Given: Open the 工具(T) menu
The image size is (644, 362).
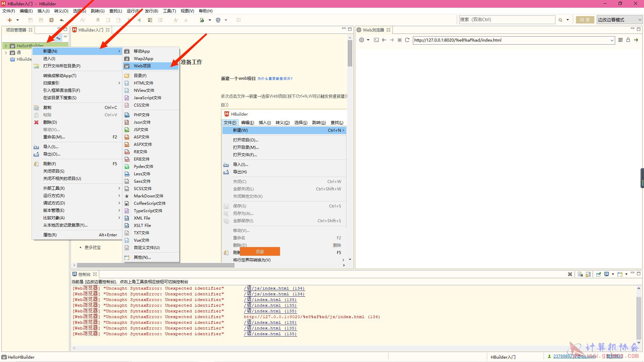Looking at the screenshot, I should click(x=169, y=11).
